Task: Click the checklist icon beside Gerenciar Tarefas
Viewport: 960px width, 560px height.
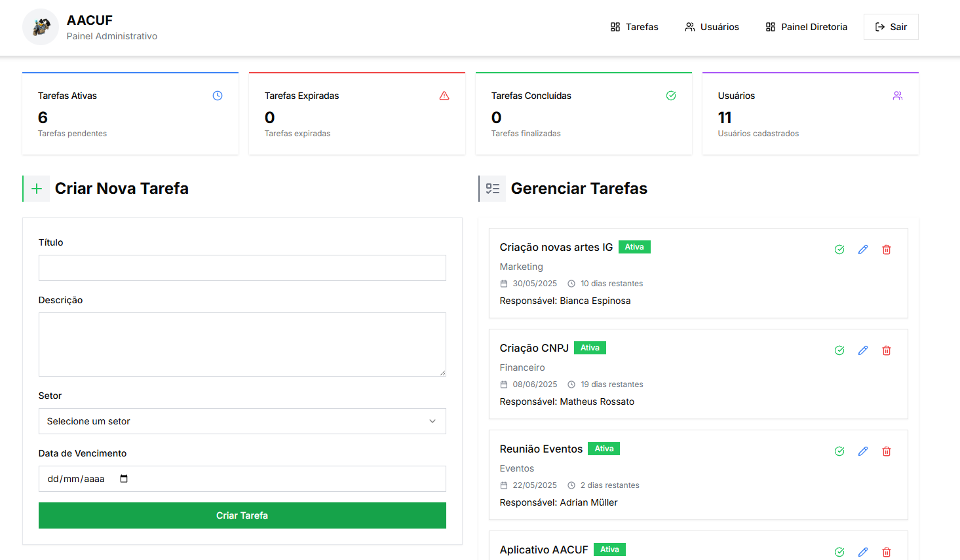Action: pyautogui.click(x=493, y=189)
